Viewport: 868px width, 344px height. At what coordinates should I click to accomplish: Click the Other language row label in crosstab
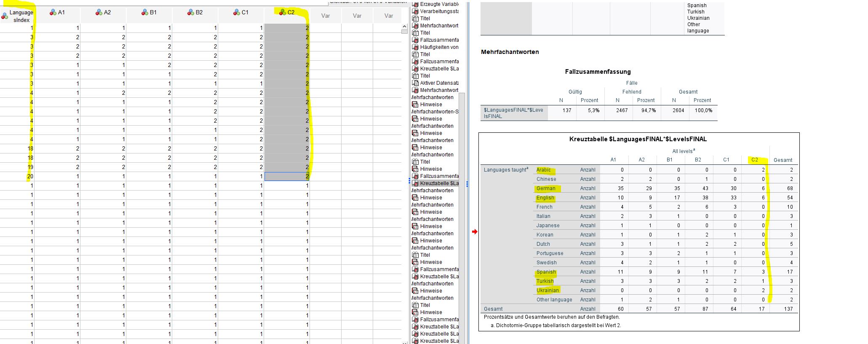pyautogui.click(x=554, y=300)
